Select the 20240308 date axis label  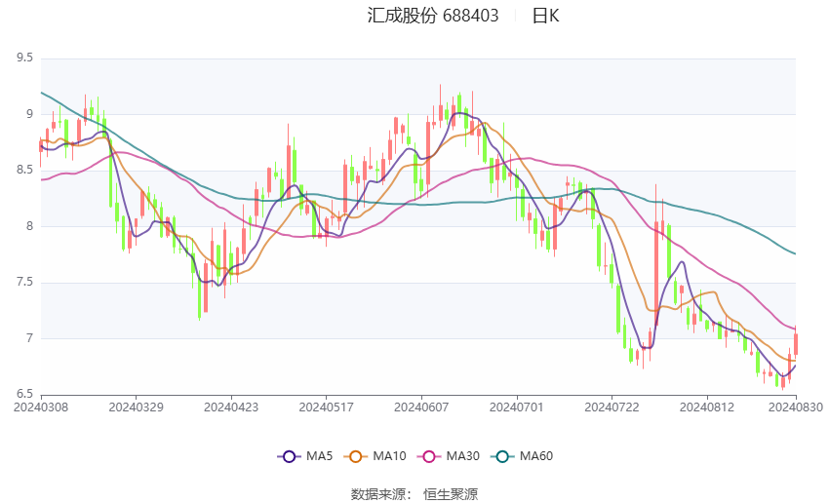[41, 407]
